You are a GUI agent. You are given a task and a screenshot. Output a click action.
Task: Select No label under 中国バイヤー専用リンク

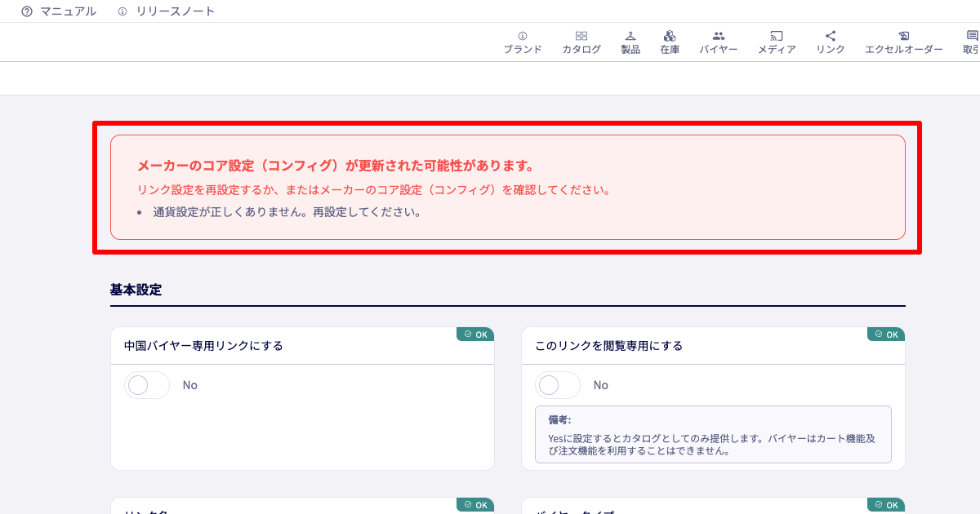(x=190, y=385)
